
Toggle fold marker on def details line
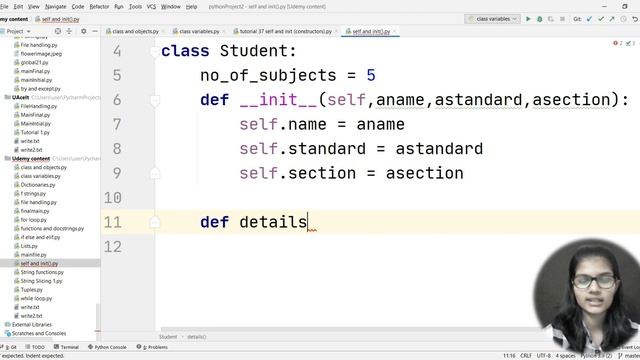pyautogui.click(x=155, y=222)
